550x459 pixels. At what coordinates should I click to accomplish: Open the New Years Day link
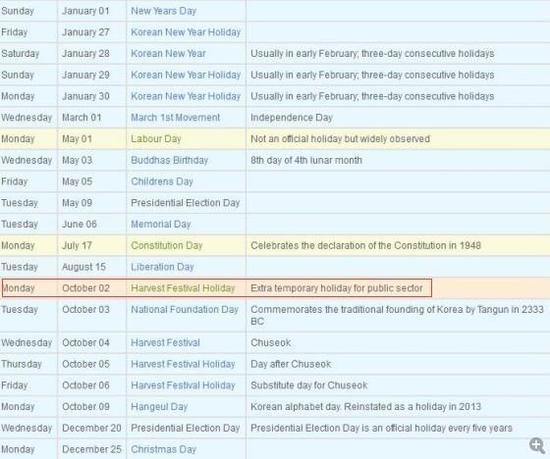point(163,11)
